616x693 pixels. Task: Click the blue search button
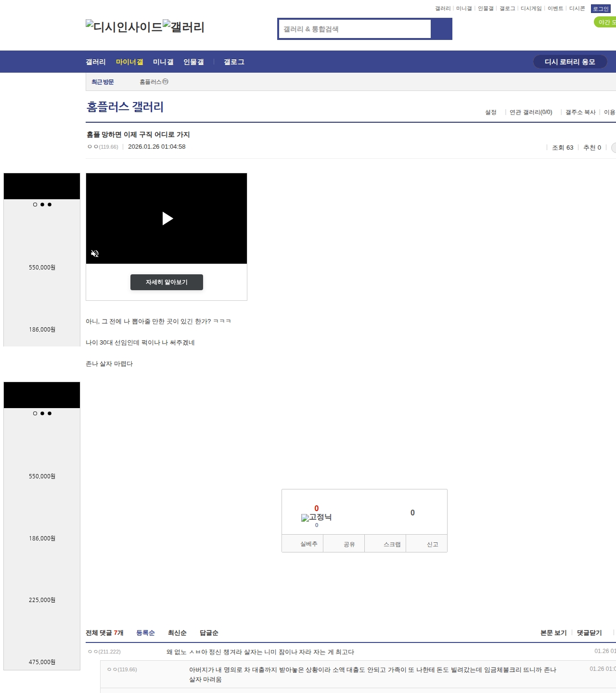point(441,29)
